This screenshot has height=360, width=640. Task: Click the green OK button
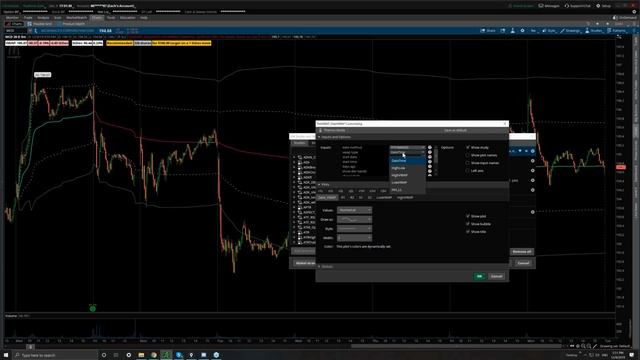pos(480,276)
